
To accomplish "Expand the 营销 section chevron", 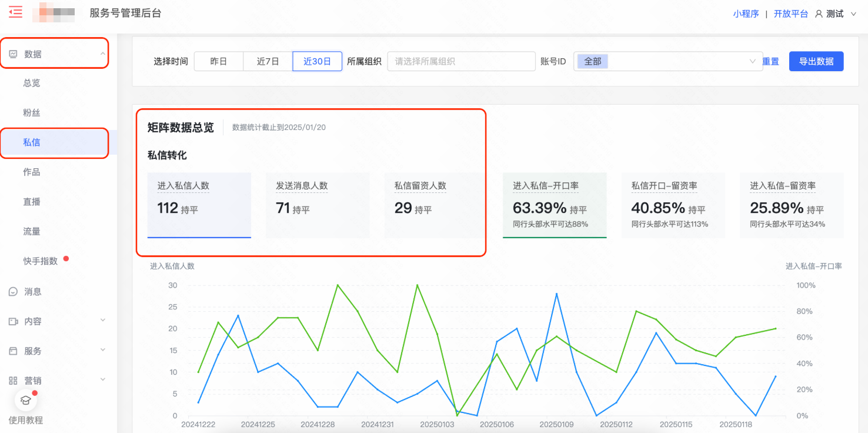I will click(103, 380).
